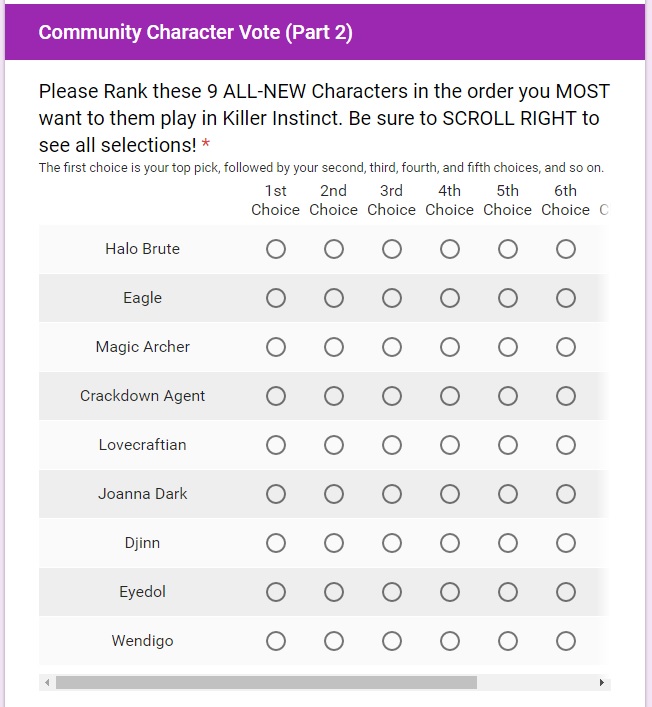Click the Community Character Vote header title
Screen dimensions: 652x707
pos(195,32)
